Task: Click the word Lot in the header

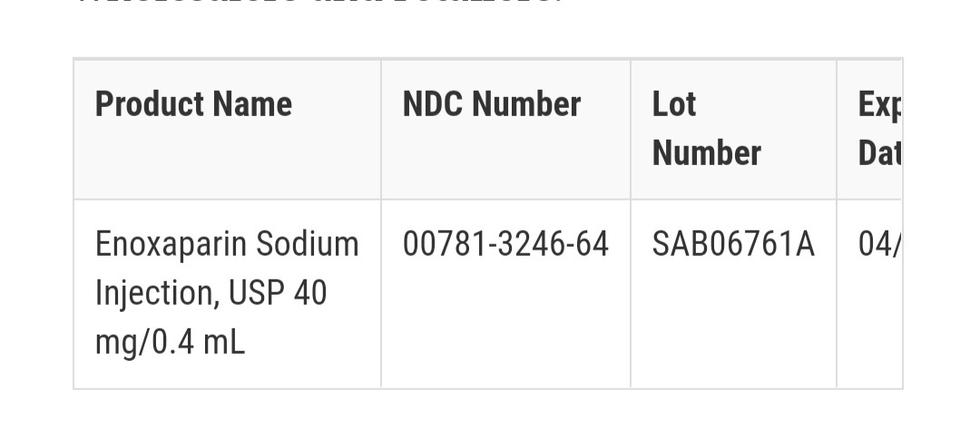Action: (673, 103)
